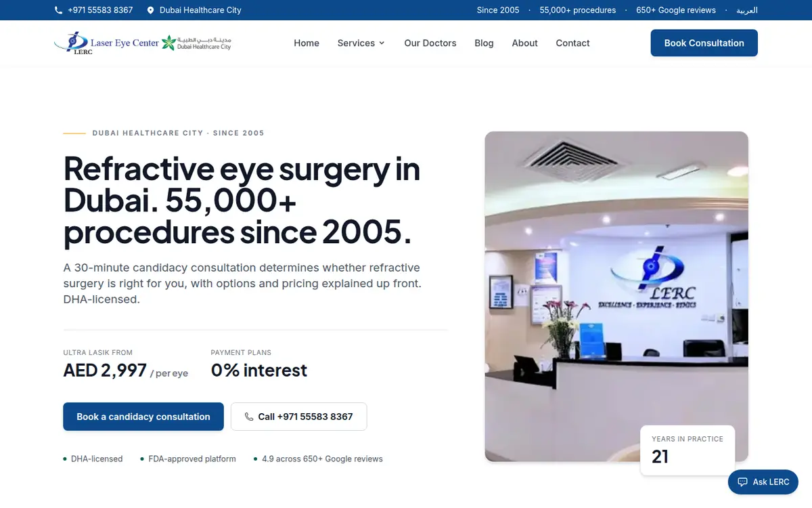Click the 'FDA-approved platform' bullet text

[192, 459]
